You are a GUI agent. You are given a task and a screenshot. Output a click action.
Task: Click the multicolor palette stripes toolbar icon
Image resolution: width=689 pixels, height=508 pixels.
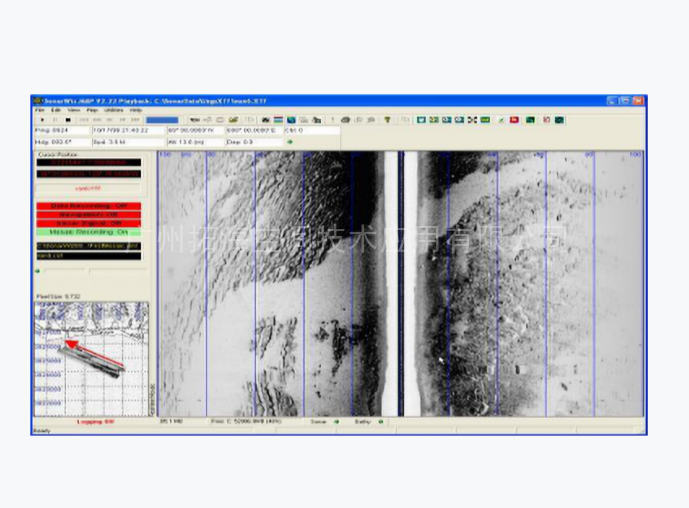(278, 120)
